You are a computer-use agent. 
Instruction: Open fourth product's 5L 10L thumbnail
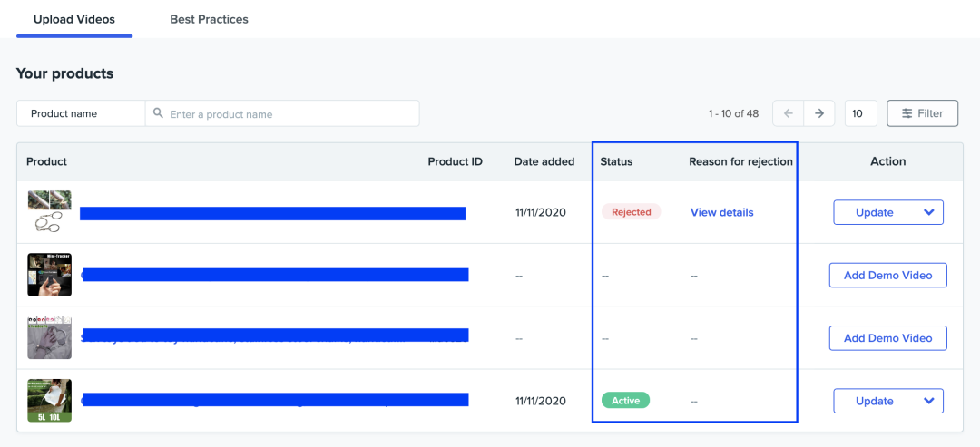(49, 401)
